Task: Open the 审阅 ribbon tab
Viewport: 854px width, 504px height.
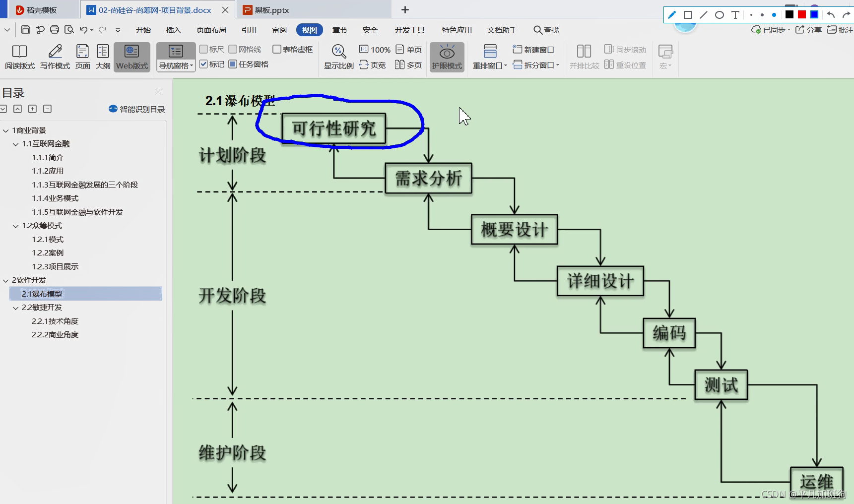Action: click(x=279, y=30)
